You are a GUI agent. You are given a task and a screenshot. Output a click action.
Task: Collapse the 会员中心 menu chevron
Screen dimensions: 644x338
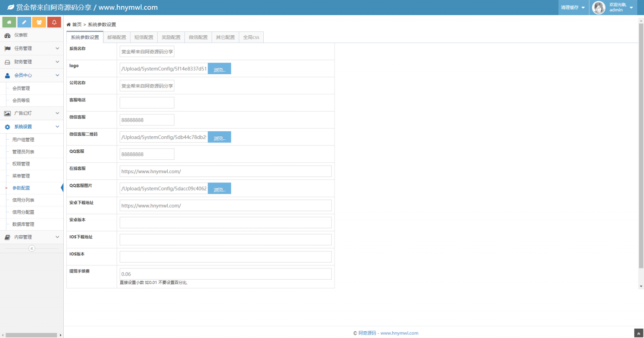tap(57, 75)
